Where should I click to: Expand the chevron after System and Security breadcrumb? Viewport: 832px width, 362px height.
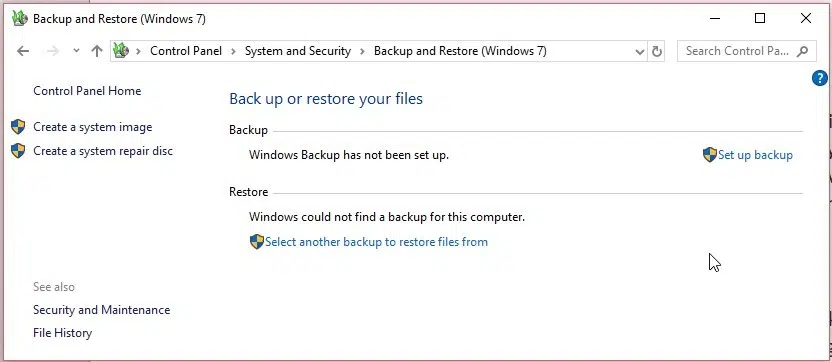[x=362, y=51]
